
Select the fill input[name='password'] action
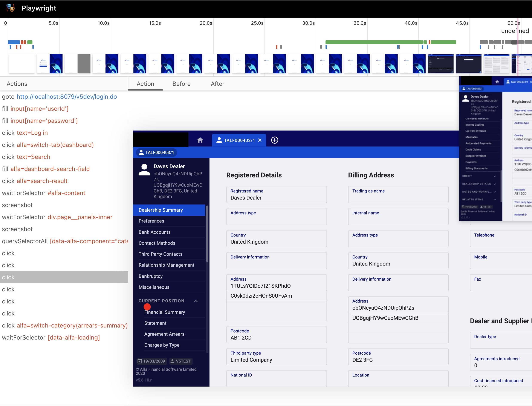(64, 121)
